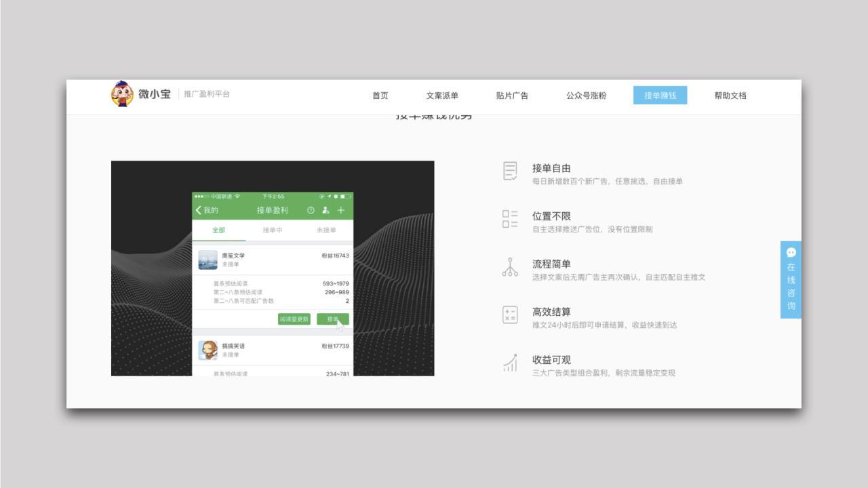Go to 文案派单 in navigation

(442, 96)
